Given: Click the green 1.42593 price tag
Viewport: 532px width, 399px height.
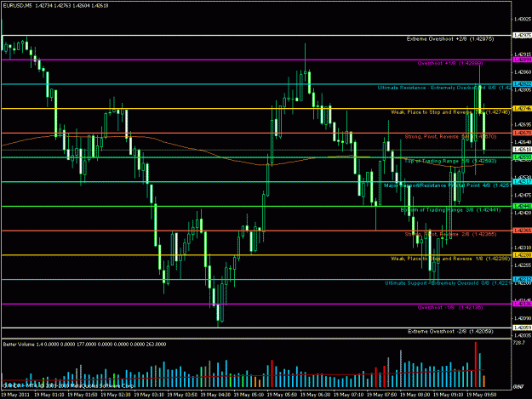Looking at the screenshot, I should [x=522, y=157].
